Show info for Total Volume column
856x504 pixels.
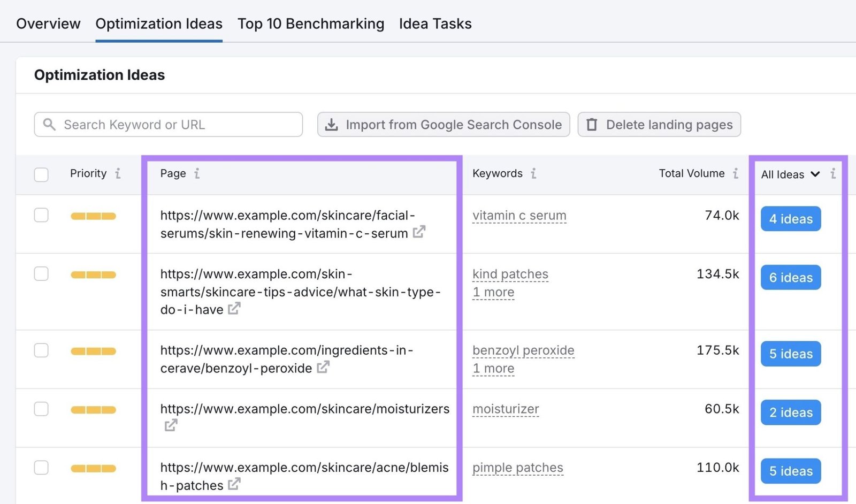pos(736,173)
